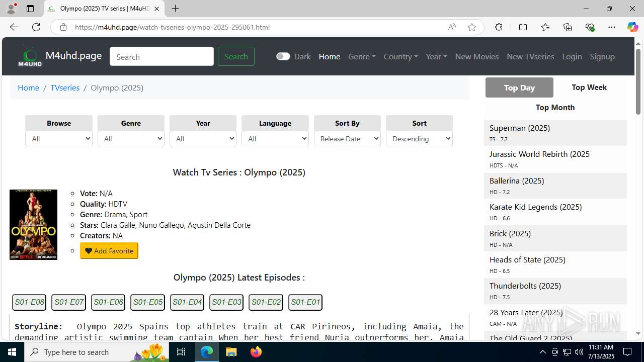
Task: Open Favorites list icon in toolbar
Action: click(545, 27)
